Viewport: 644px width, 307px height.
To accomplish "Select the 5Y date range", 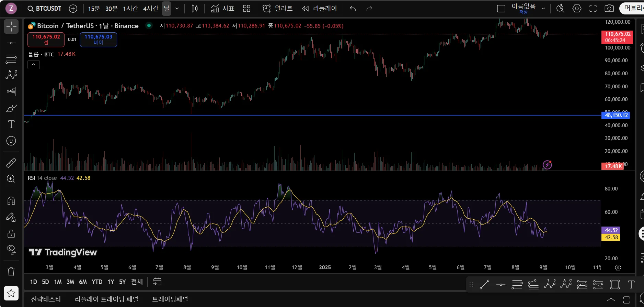I will (123, 282).
